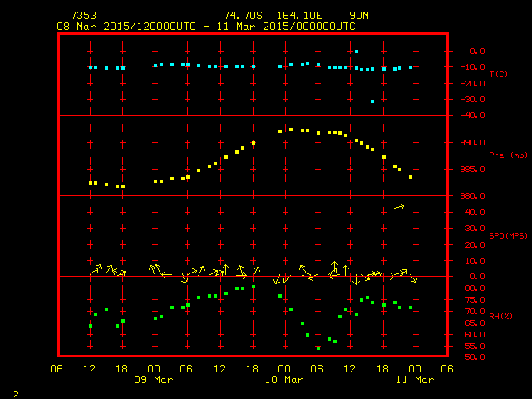Click the lowest green humidity data point
The height and width of the screenshot is (399, 532).
[x=318, y=348]
